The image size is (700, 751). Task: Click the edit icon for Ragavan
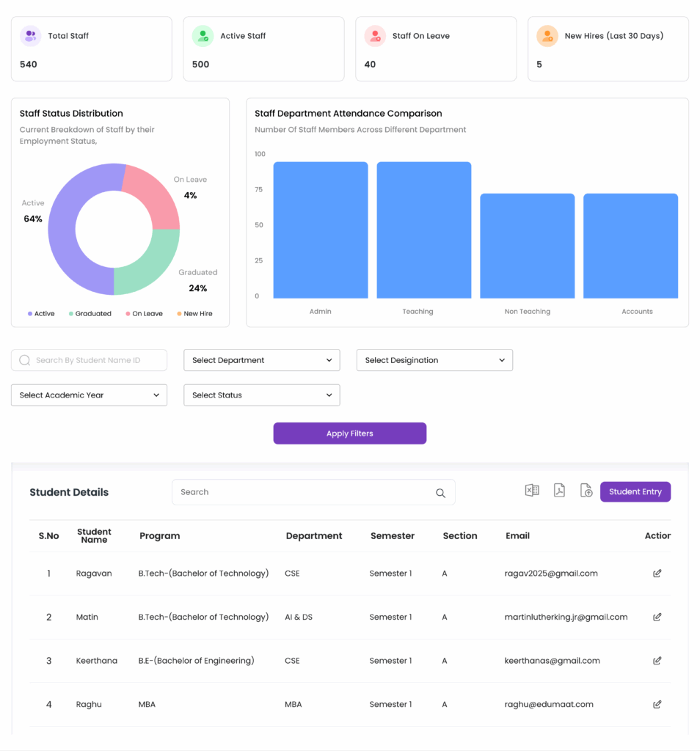click(657, 574)
